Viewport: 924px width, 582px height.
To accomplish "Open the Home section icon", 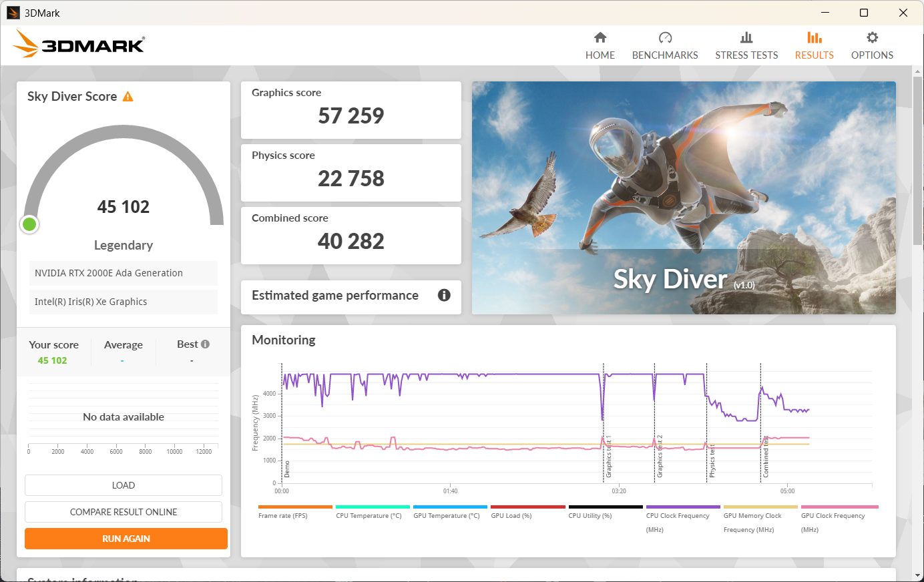I will point(600,37).
